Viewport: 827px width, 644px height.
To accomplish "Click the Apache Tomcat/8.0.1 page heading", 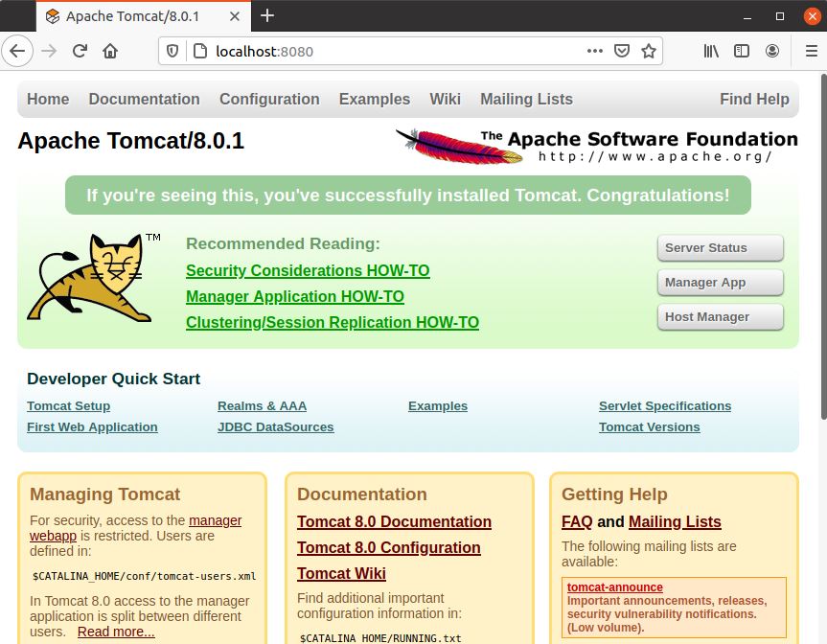I will coord(130,141).
